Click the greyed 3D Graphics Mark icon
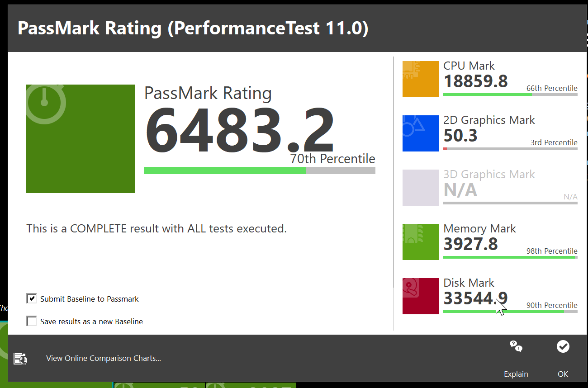 tap(421, 188)
